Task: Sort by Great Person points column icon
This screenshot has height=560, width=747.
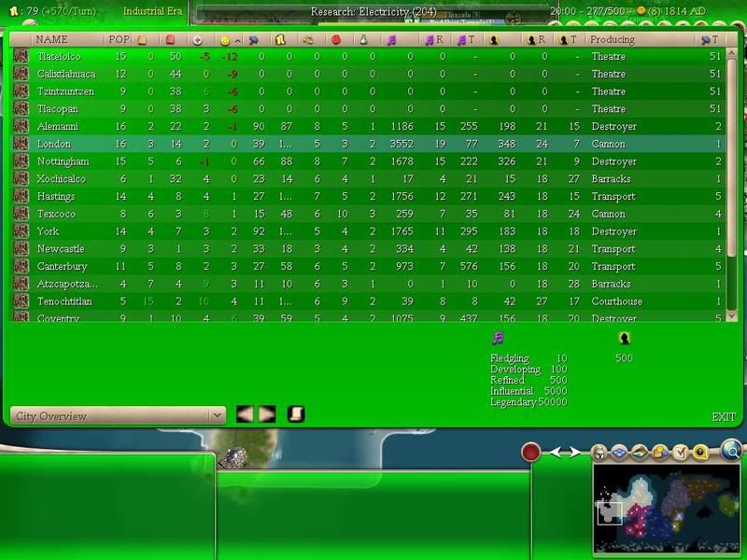Action: 494,40
